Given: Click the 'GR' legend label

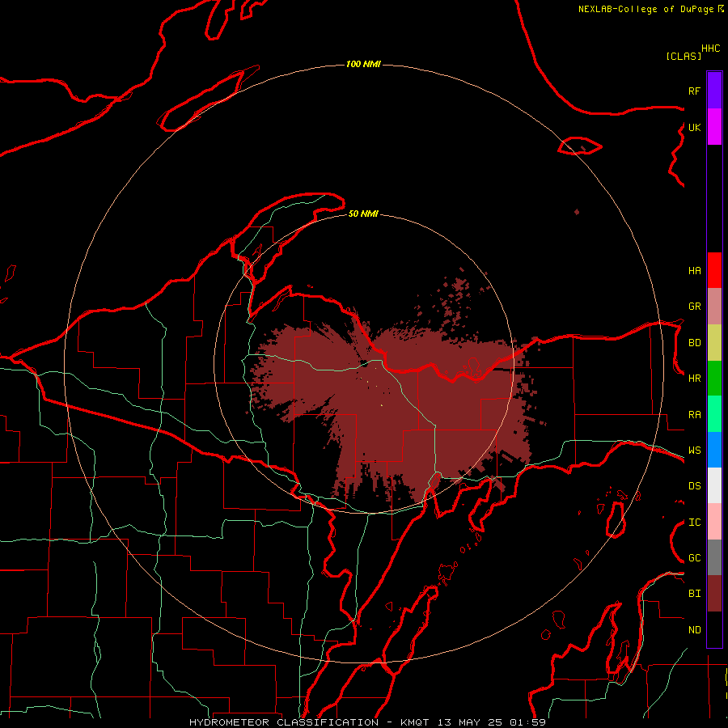Looking at the screenshot, I should [694, 307].
